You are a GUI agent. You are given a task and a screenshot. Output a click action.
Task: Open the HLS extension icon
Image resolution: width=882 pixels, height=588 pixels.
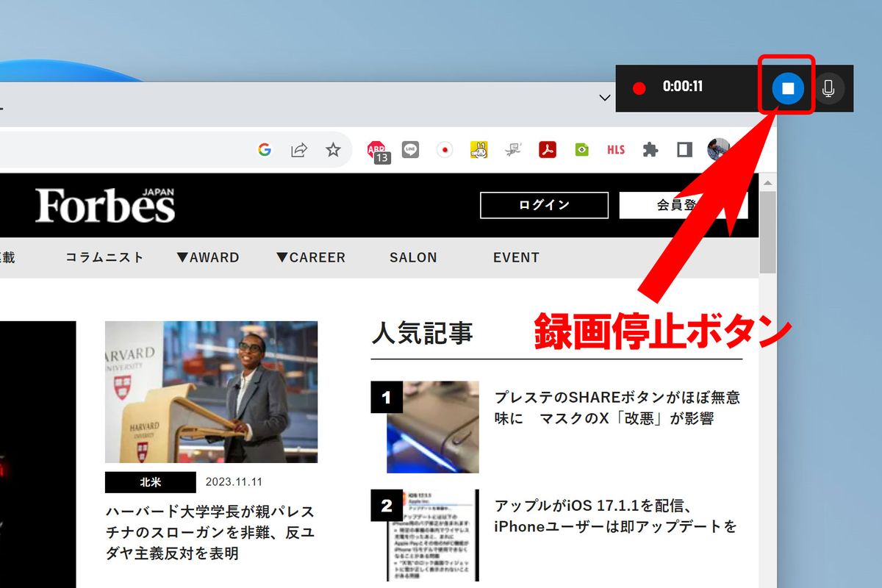(x=616, y=150)
